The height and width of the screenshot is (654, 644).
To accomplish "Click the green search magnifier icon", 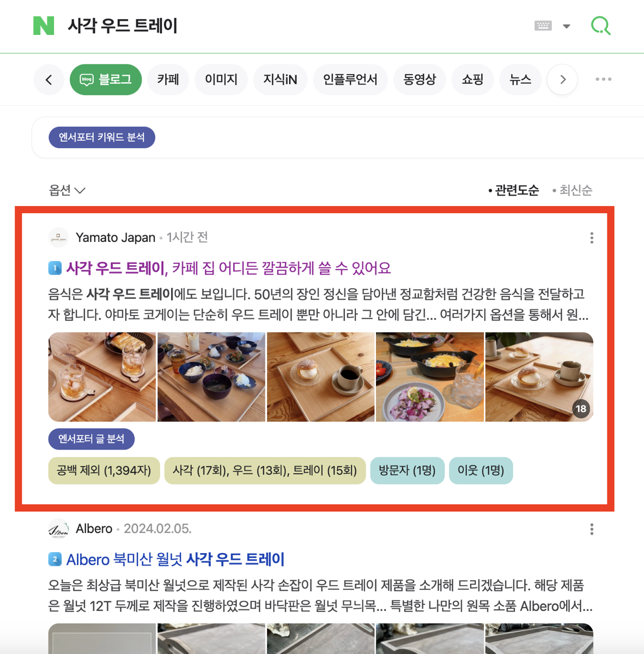I will point(601,26).
